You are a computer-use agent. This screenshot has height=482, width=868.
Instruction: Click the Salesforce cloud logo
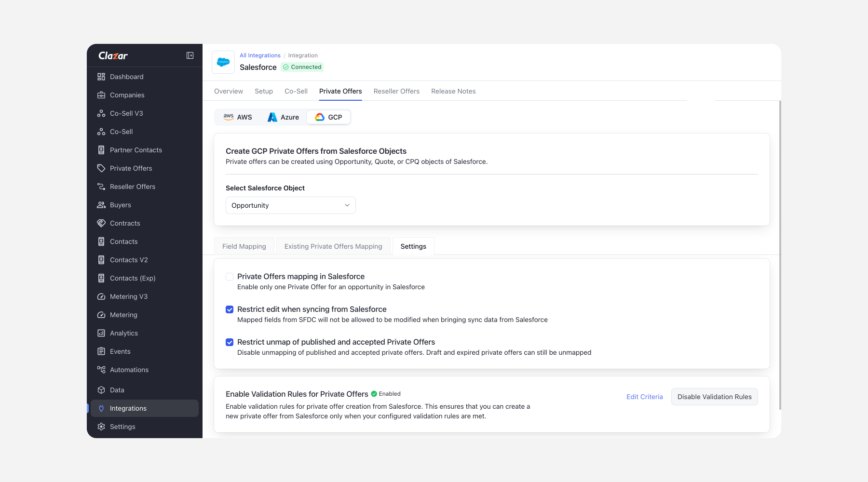223,62
